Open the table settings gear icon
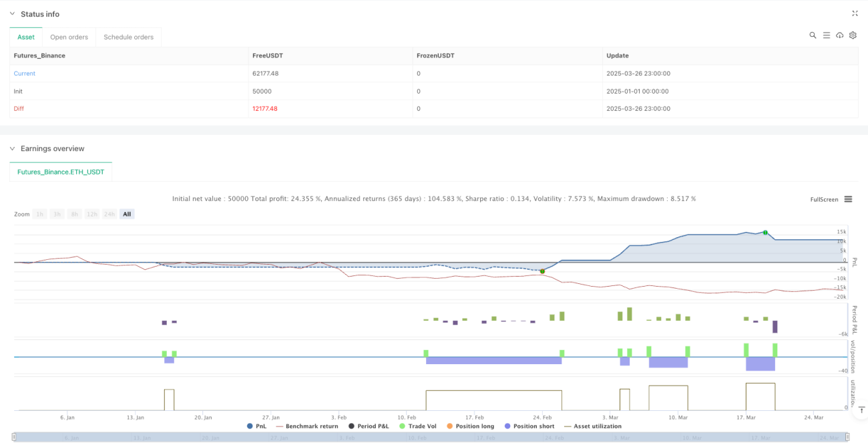868x445 pixels. 853,35
